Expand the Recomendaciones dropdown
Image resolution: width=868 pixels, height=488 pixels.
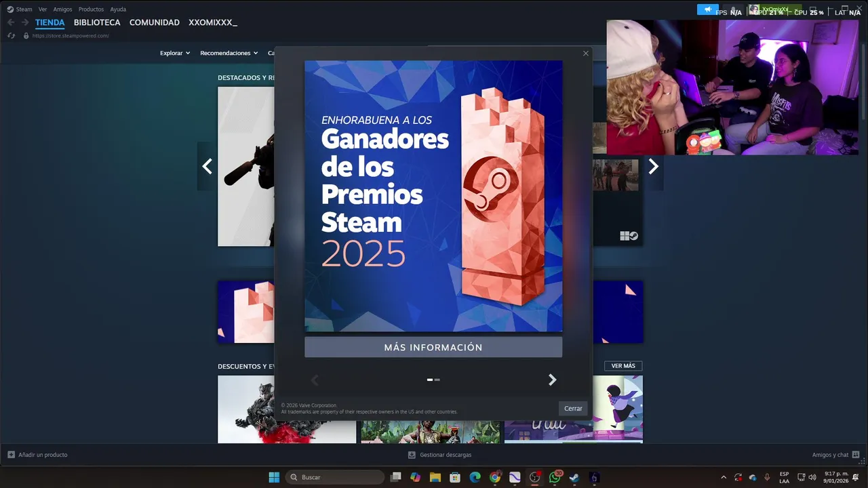tap(229, 53)
